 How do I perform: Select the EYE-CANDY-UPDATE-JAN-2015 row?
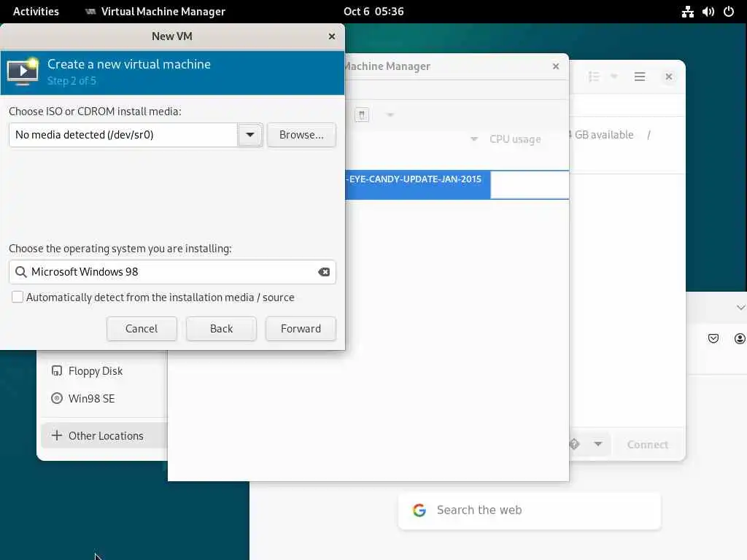(457, 184)
